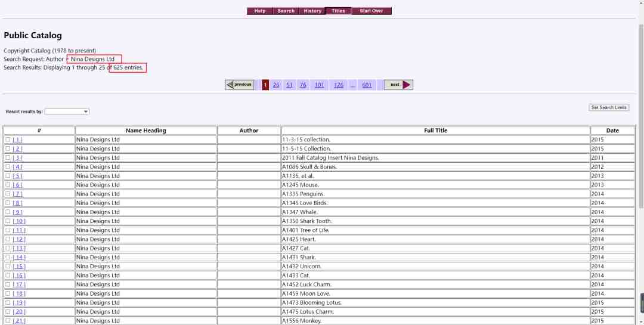Click the Start Over tab
The image size is (644, 325).
(x=371, y=11)
